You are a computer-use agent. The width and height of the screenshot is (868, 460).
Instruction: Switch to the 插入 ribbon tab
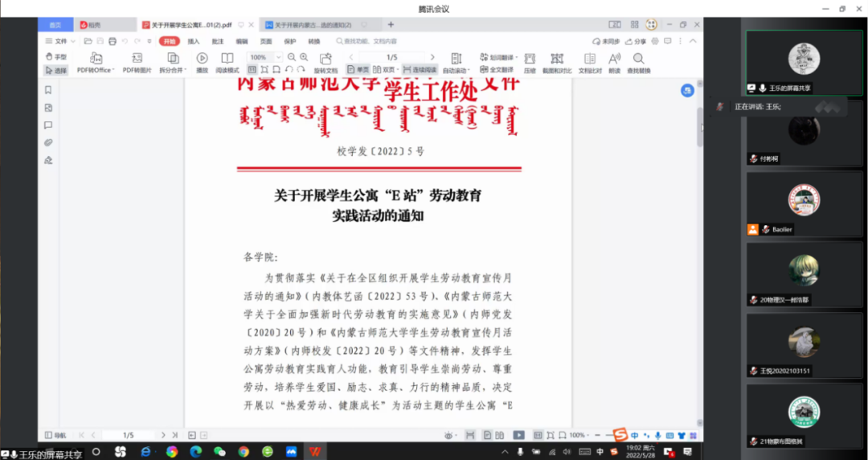194,41
